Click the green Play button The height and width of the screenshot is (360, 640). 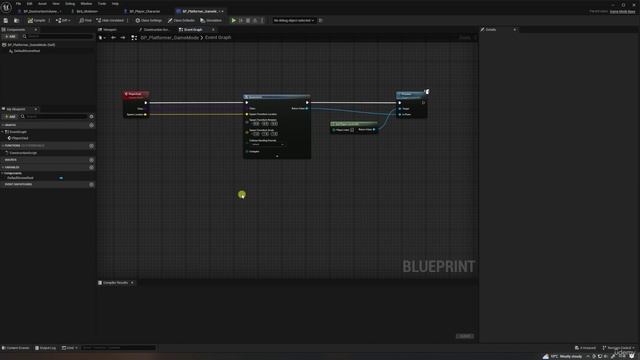(233, 20)
